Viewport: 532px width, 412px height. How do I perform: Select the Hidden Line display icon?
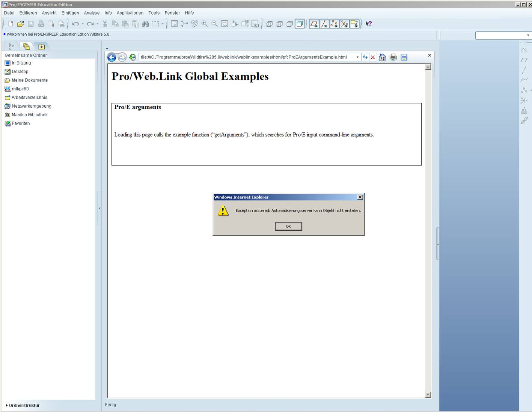[280, 24]
